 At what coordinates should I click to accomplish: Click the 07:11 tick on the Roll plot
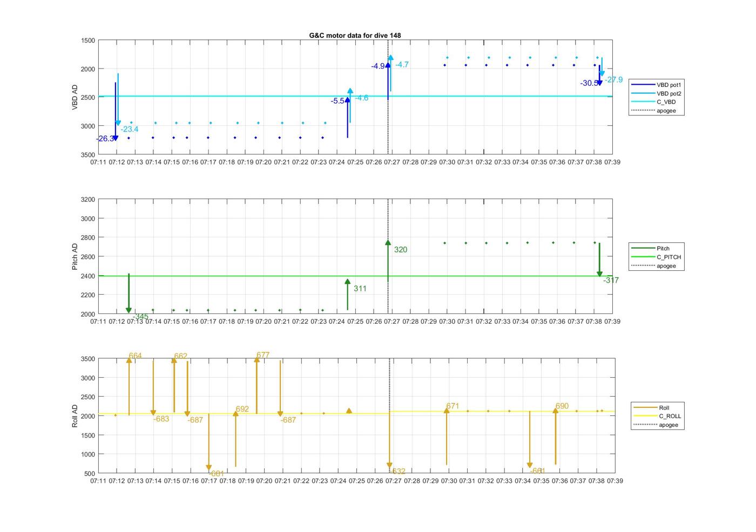(x=98, y=481)
